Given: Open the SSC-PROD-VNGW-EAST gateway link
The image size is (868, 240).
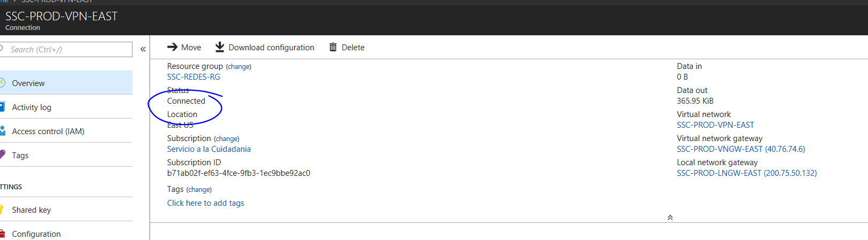Looking at the screenshot, I should point(741,149).
